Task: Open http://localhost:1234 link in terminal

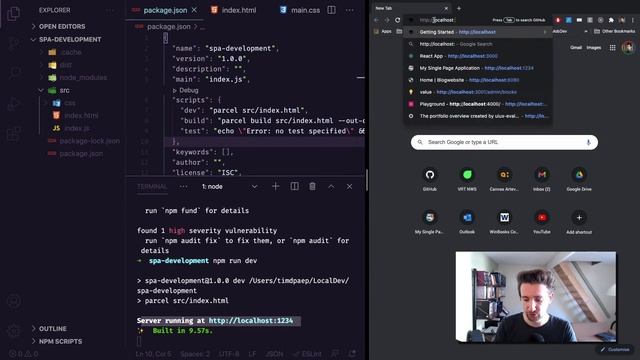Action: pyautogui.click(x=251, y=320)
